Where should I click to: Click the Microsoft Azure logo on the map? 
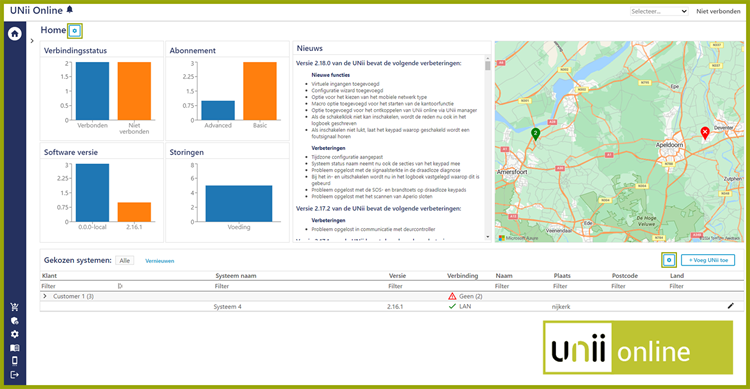pyautogui.click(x=518, y=238)
